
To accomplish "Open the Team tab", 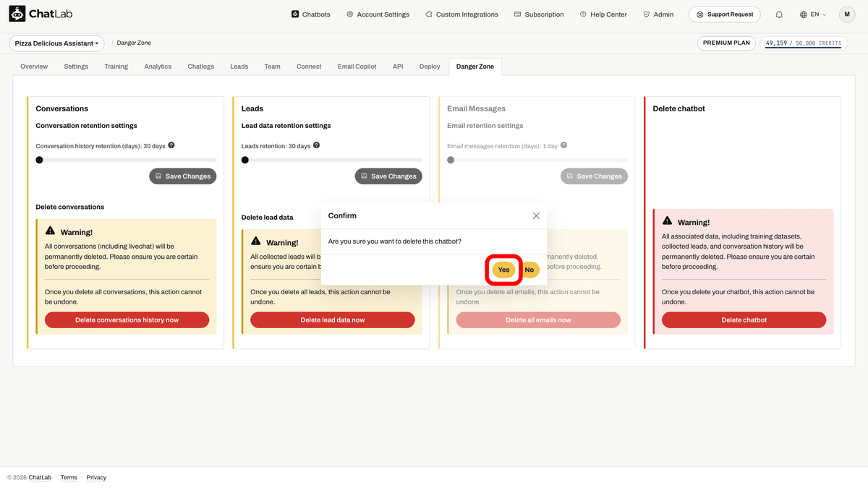I will (x=272, y=67).
